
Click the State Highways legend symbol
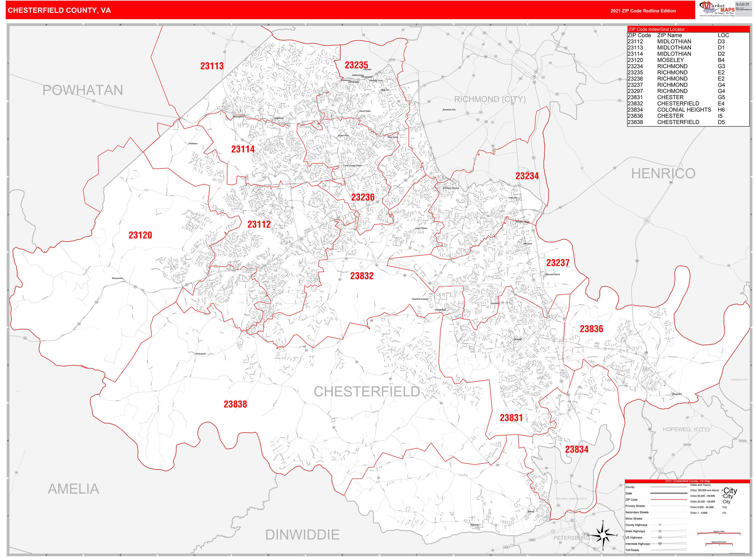pyautogui.click(x=660, y=531)
